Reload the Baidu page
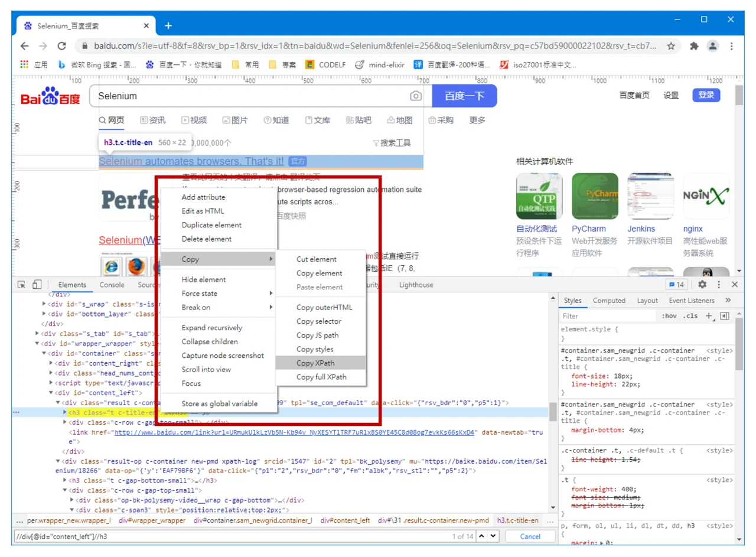Screen dimensions: 756x557 [61, 45]
